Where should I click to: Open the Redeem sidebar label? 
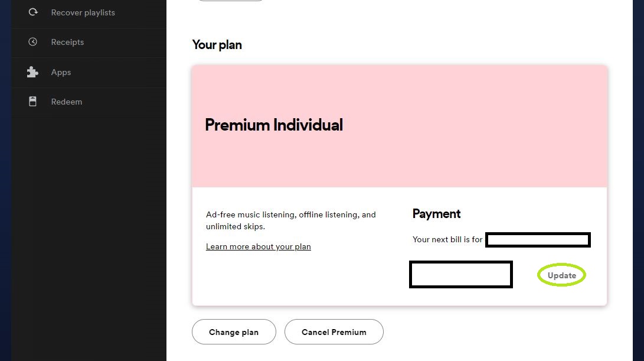[x=67, y=102]
